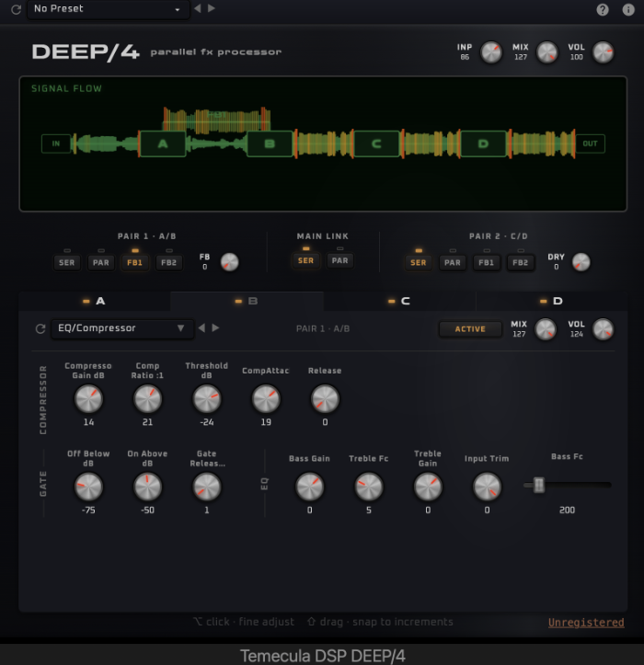Switch to slot D tab

(x=552, y=301)
